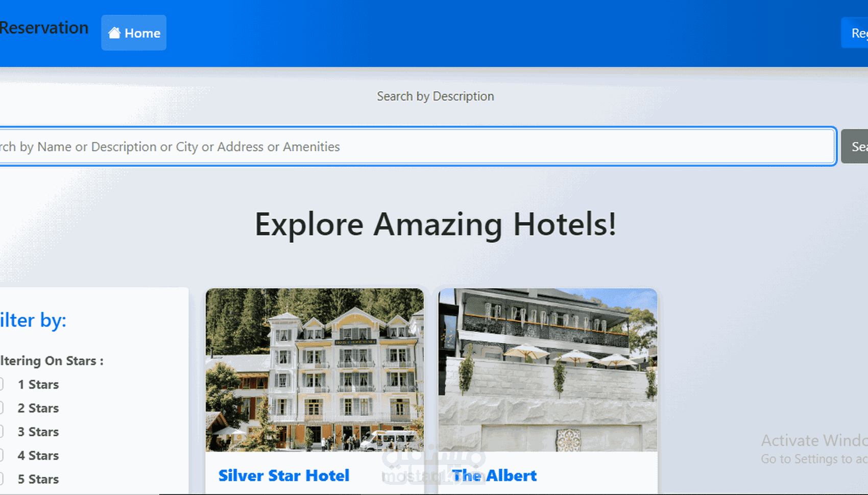Click the Silver Star Hotel title link
The width and height of the screenshot is (868, 495).
[284, 476]
